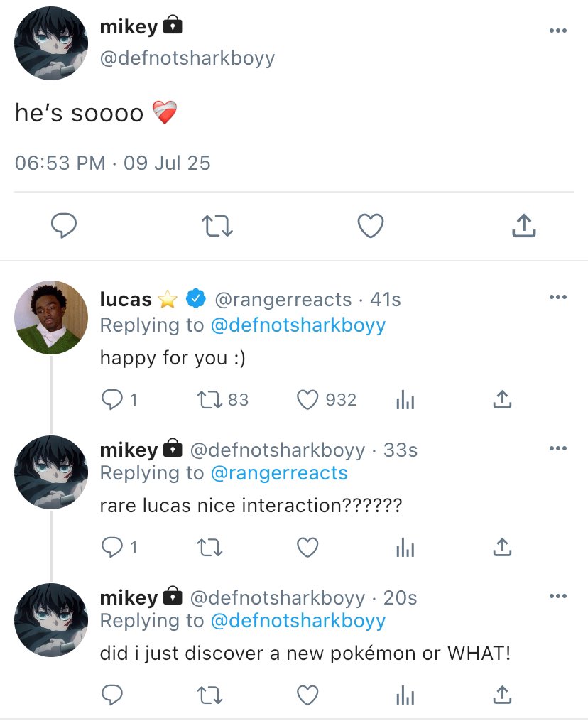Open more options on "rare lucas" reply
The image size is (588, 721).
click(558, 448)
